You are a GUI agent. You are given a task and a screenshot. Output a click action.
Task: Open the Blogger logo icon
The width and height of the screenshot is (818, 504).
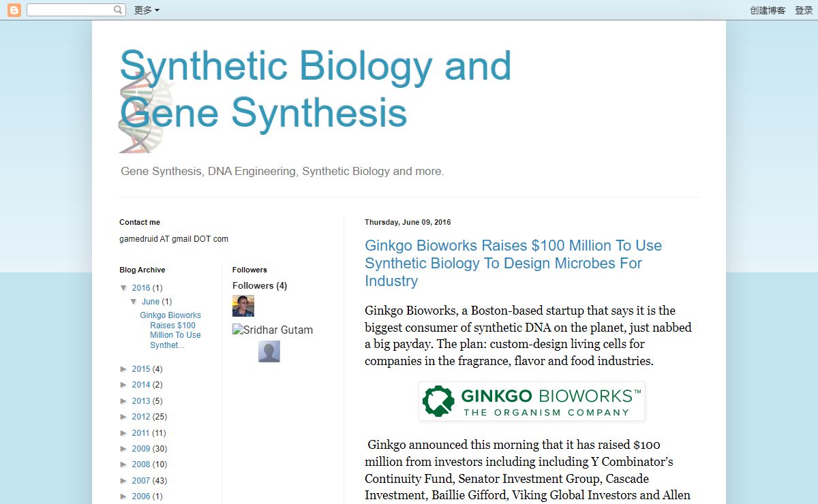[x=14, y=10]
